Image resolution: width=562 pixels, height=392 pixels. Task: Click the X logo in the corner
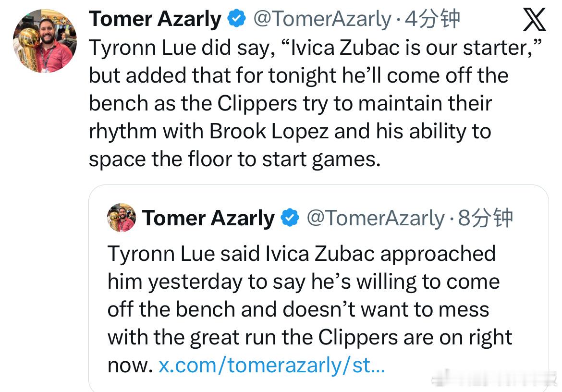[x=534, y=20]
